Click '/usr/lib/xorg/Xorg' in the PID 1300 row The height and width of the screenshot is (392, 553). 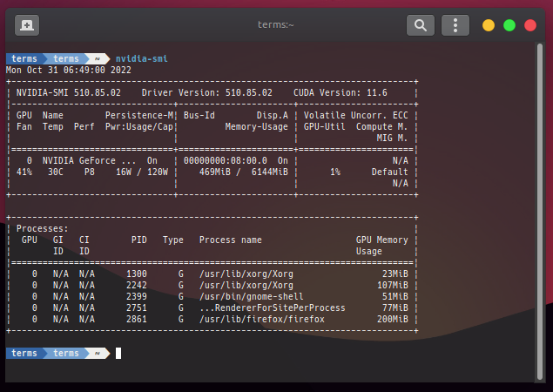click(246, 274)
